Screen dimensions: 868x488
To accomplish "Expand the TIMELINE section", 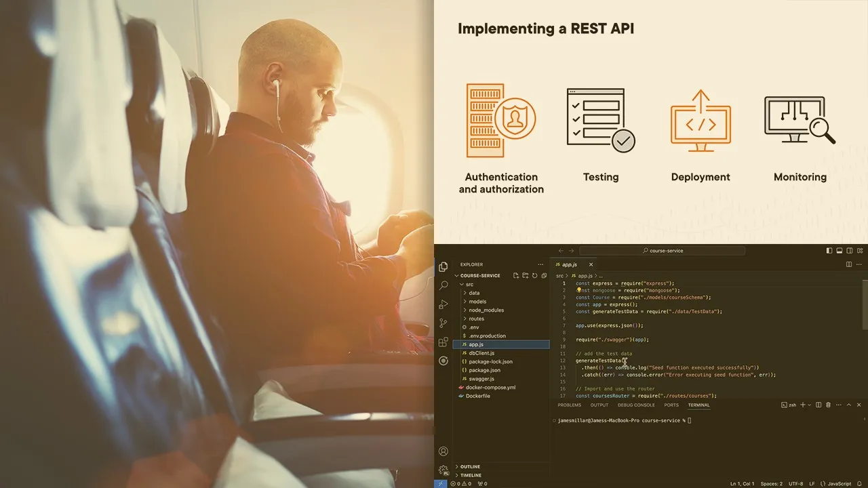I will point(471,475).
